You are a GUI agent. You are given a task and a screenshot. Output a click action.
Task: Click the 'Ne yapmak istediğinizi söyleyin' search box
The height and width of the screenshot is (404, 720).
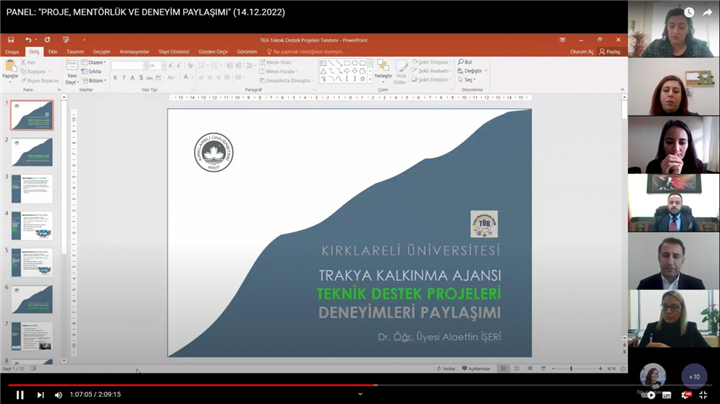[306, 52]
